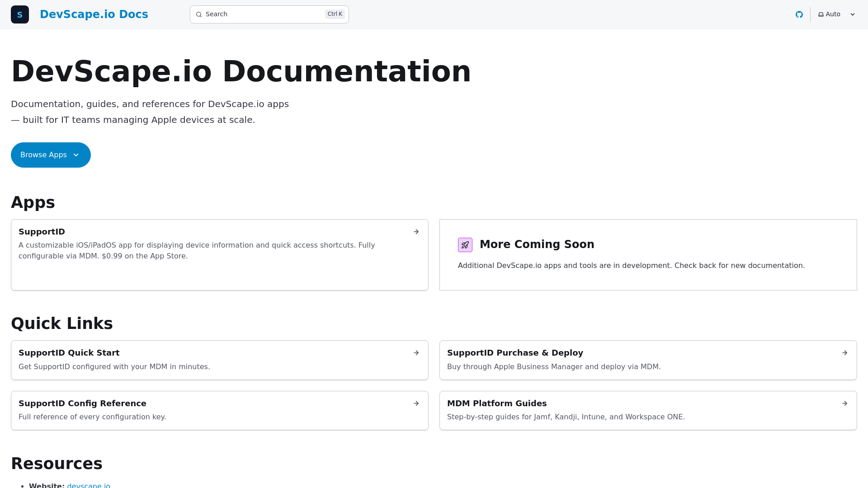Click arrow on SupportID Quick Start card
868x488 pixels.
tap(416, 353)
